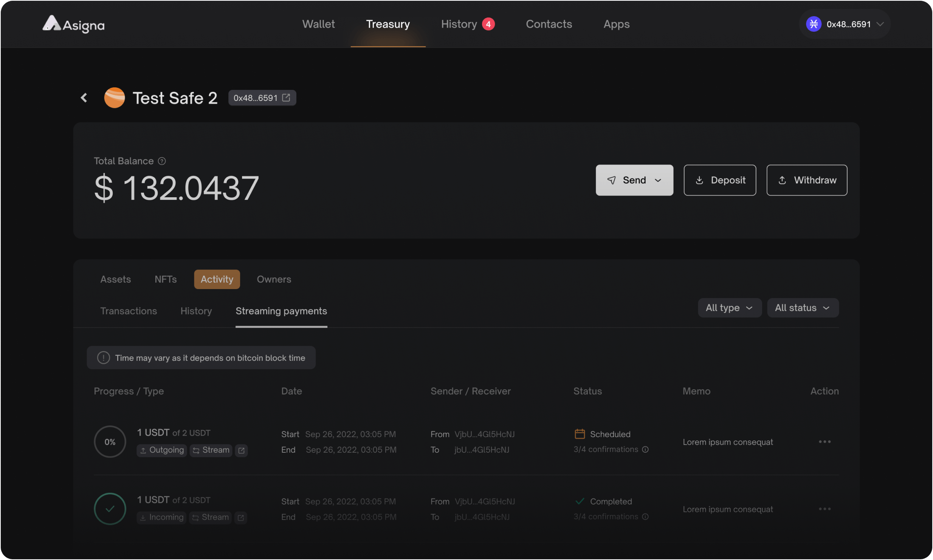Click the back arrow beside Test Safe 2
The image size is (933, 560).
[x=84, y=98]
